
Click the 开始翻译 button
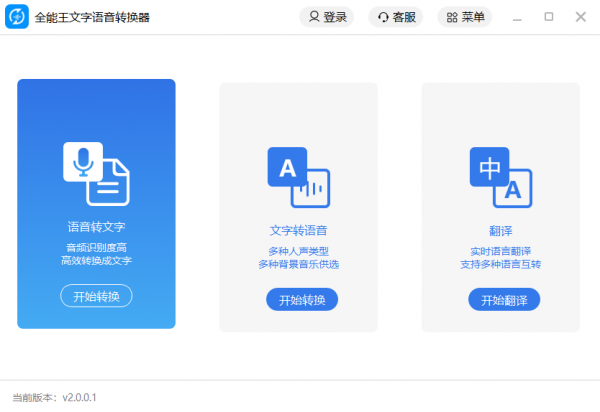[x=504, y=300]
